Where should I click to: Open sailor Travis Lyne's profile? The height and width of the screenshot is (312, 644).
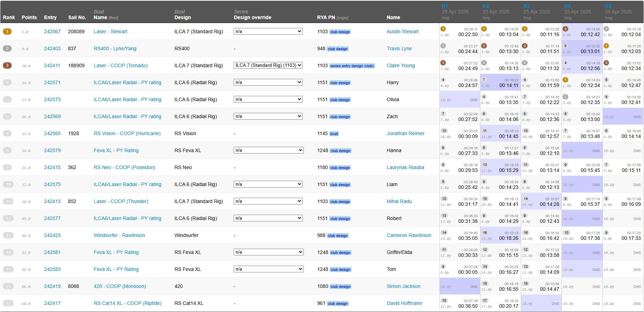[x=399, y=48]
